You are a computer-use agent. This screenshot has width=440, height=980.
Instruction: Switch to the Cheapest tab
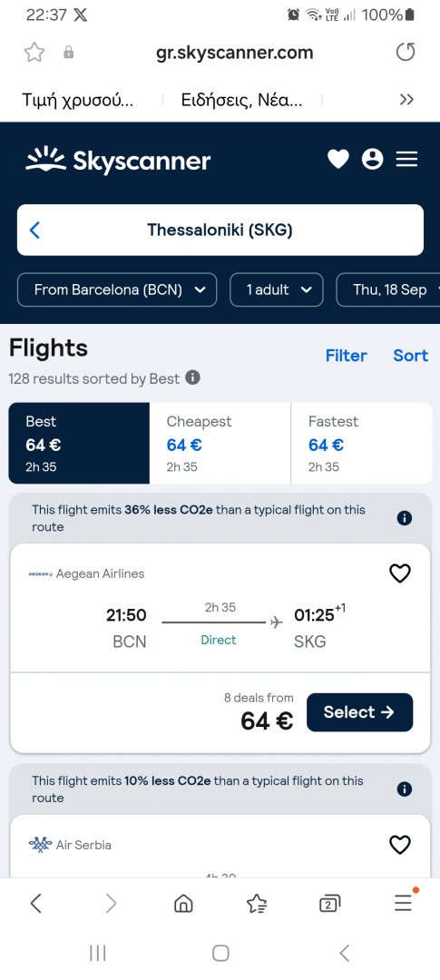click(x=220, y=443)
